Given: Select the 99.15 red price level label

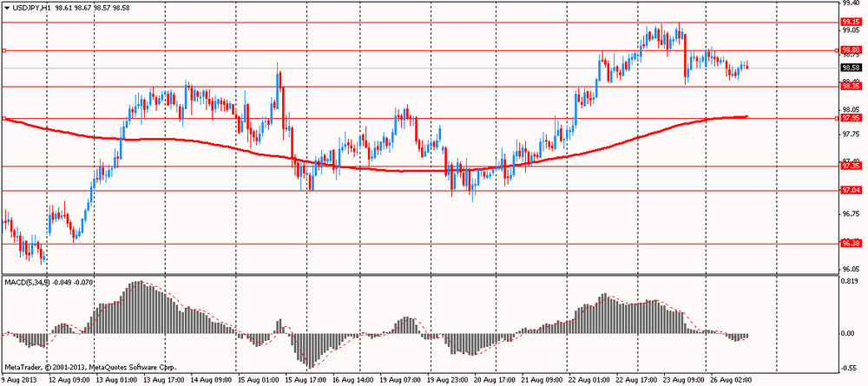Looking at the screenshot, I should click(850, 22).
